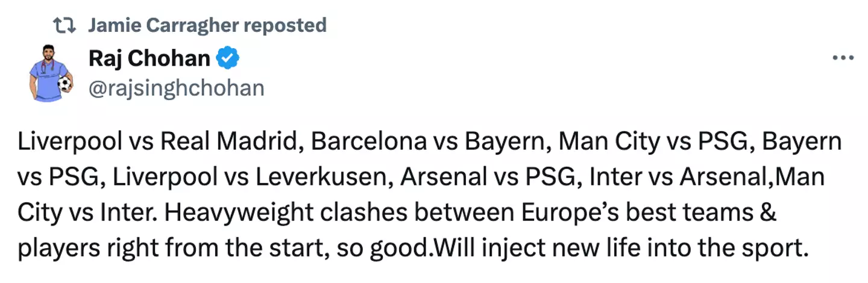Open the Raj Chohan display name
Image resolution: width=868 pixels, height=283 pixels.
149,58
